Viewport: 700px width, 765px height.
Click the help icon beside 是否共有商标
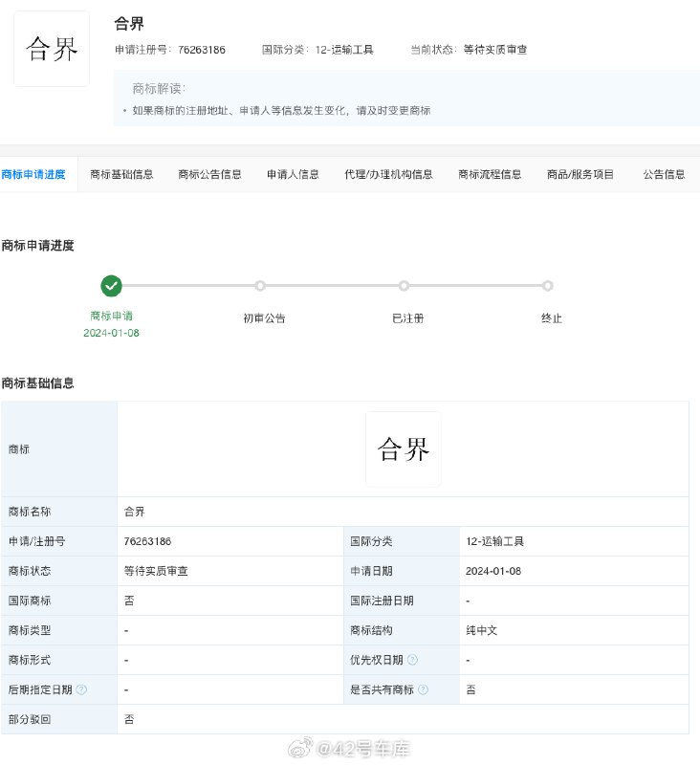pos(423,689)
